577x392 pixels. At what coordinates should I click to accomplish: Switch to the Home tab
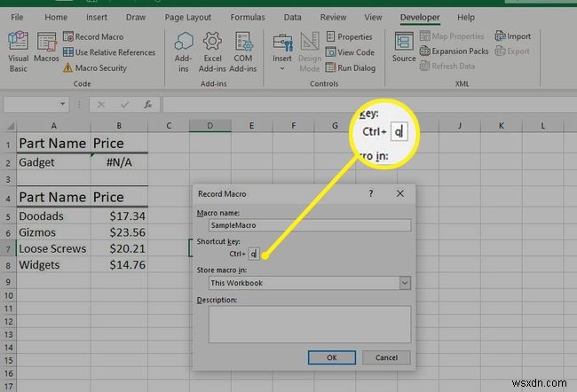pos(56,17)
